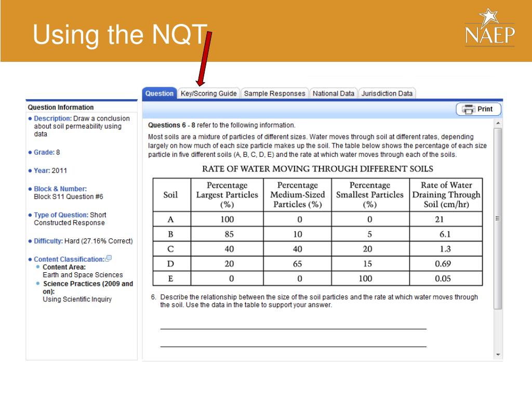Click the Type of Question label
This screenshot has width=532, height=399.
pyautogui.click(x=61, y=215)
